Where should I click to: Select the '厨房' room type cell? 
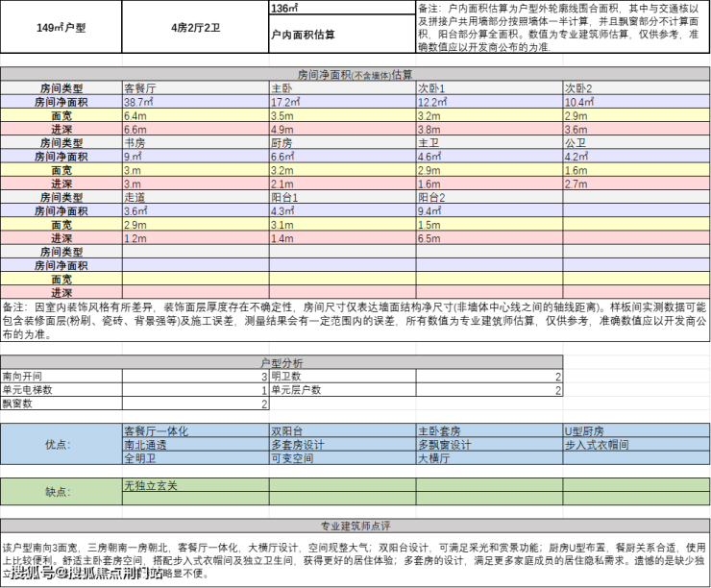[x=343, y=142]
